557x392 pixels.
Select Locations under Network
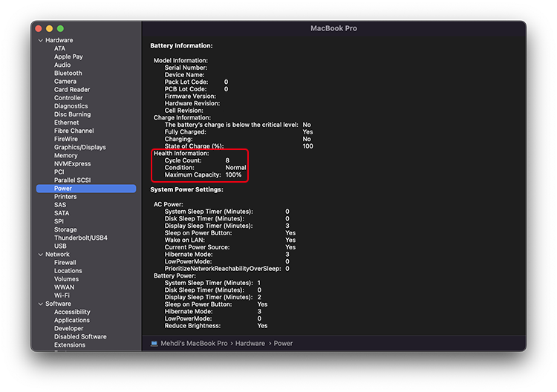coord(68,271)
